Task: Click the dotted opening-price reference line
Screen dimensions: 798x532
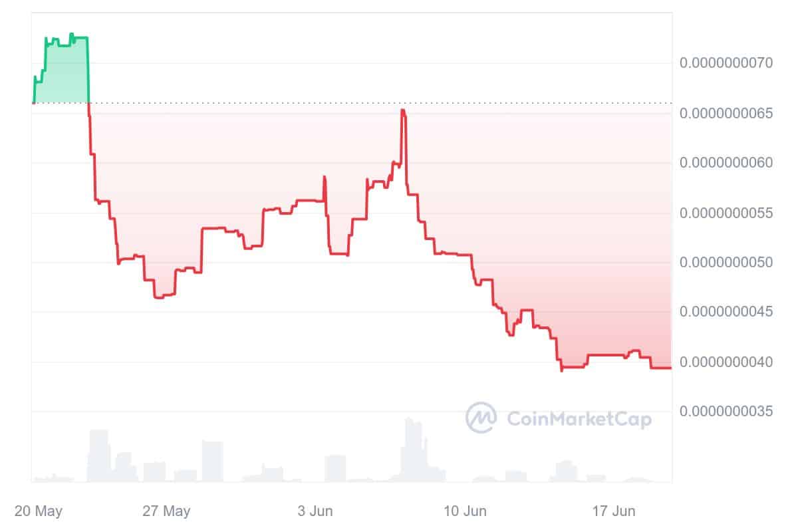Action: pyautogui.click(x=532, y=103)
